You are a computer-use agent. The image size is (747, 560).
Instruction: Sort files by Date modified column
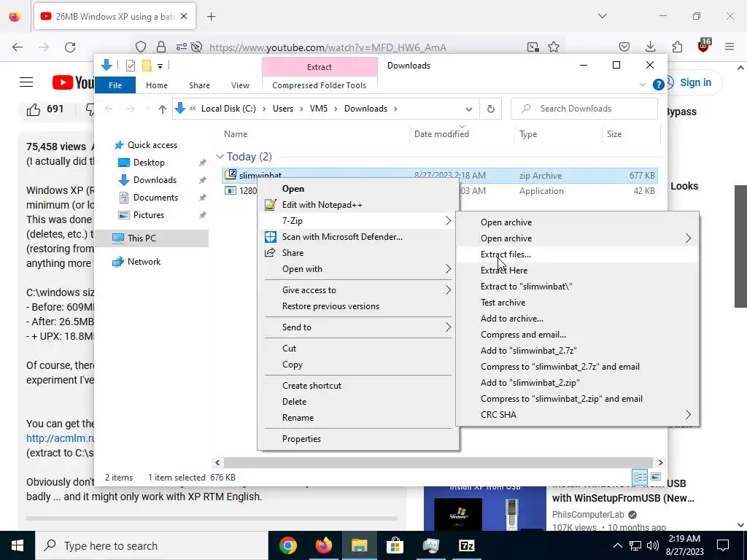pyautogui.click(x=462, y=134)
